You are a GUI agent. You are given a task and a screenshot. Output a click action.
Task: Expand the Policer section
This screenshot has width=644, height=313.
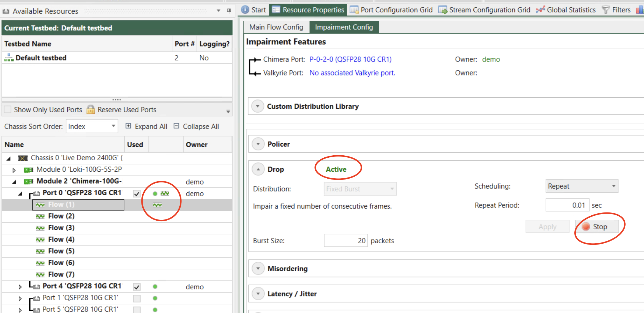pos(258,144)
